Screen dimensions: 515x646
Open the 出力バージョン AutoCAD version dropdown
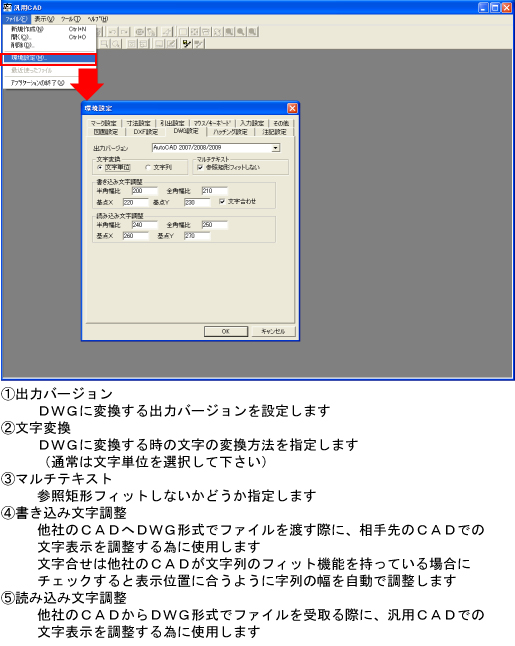pyautogui.click(x=276, y=148)
